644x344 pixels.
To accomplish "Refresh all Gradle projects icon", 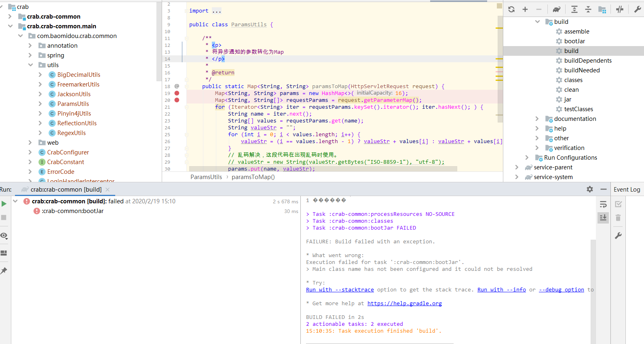I will tap(511, 9).
